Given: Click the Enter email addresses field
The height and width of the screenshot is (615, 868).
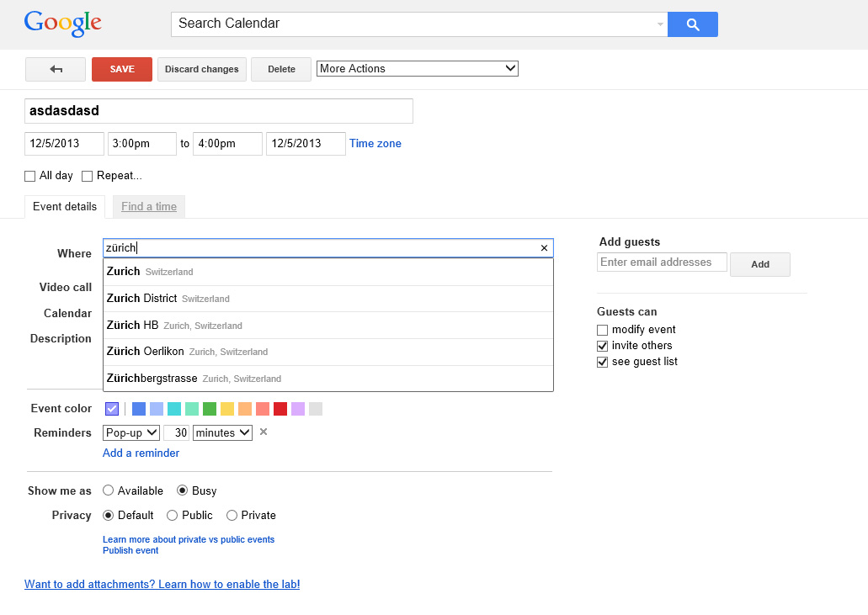Looking at the screenshot, I should tap(662, 262).
